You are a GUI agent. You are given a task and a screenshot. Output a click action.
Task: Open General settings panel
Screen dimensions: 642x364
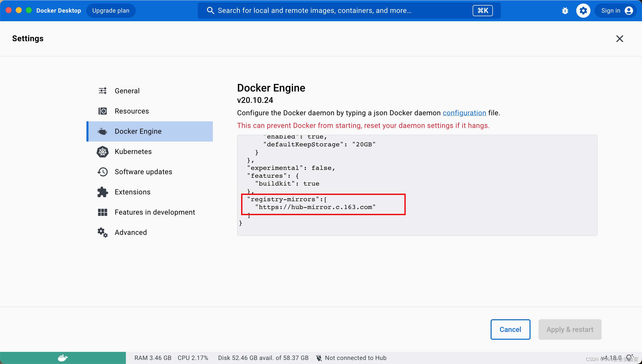click(x=127, y=90)
